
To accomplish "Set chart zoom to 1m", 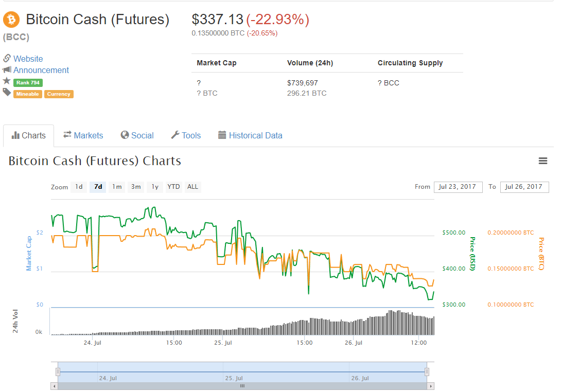I will [117, 187].
